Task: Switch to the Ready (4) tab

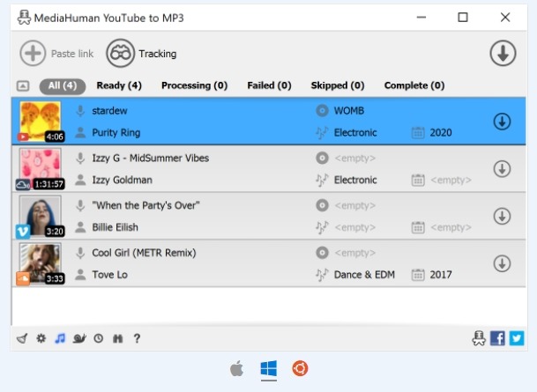Action: pyautogui.click(x=119, y=85)
